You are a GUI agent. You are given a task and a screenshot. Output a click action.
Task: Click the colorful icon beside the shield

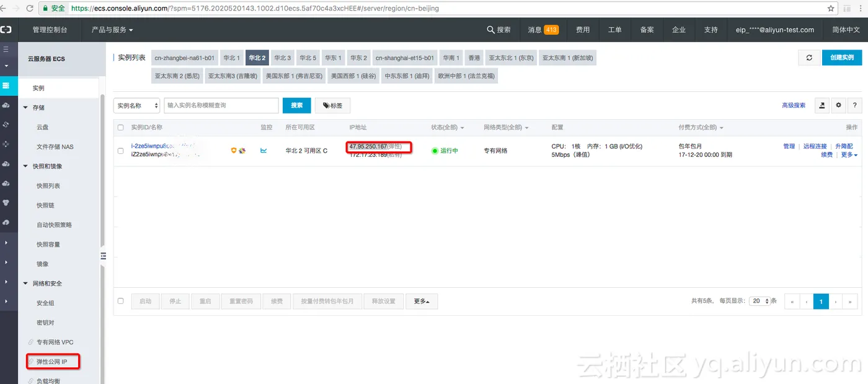[242, 150]
